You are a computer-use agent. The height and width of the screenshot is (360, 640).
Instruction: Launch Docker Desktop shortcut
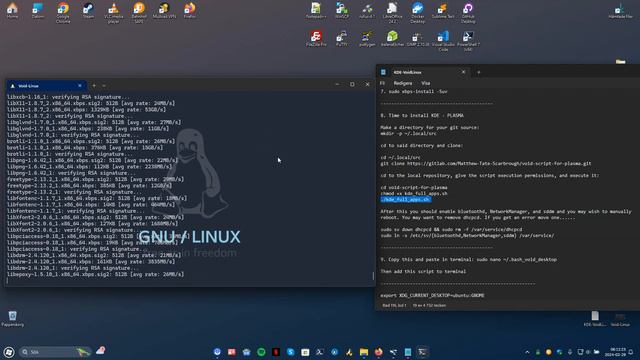coord(418,13)
